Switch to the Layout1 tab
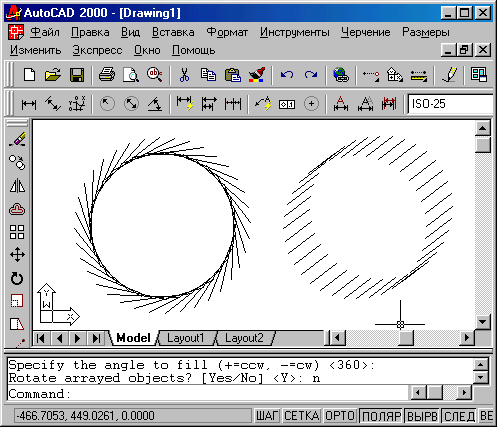Screen dimensions: 497x427 tap(186, 338)
